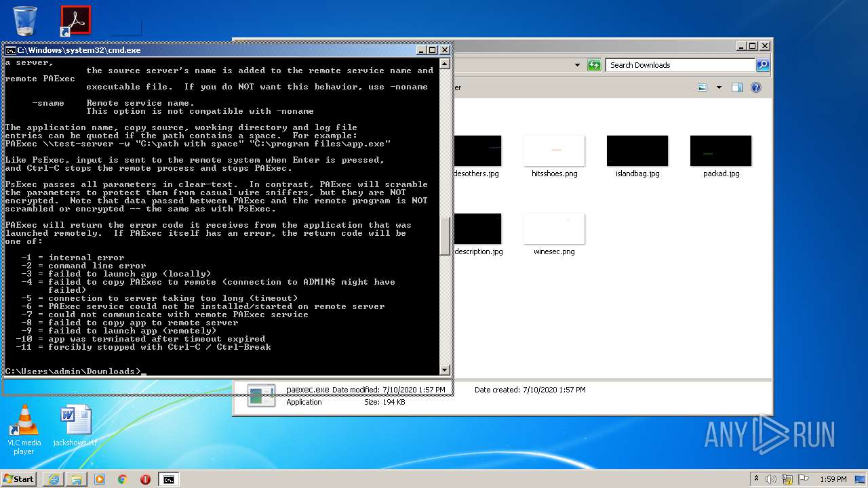The width and height of the screenshot is (868, 488).
Task: Select the description.jpg file
Action: [x=478, y=235]
